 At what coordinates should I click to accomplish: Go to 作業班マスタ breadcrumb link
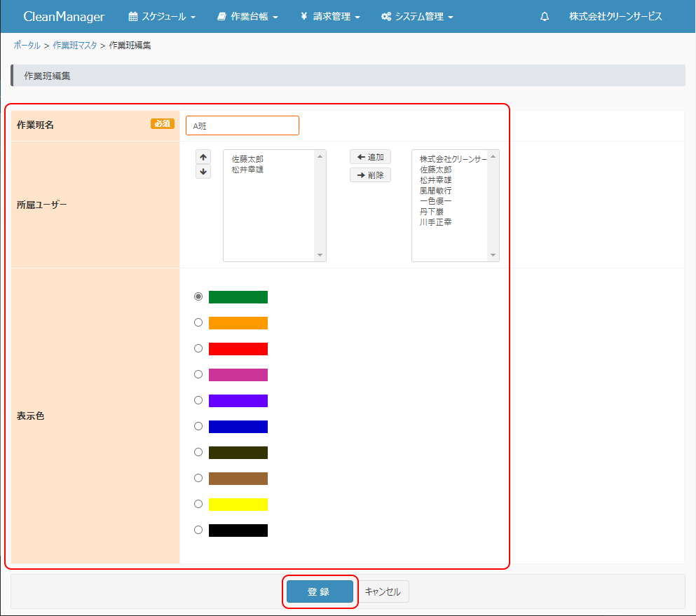point(75,46)
